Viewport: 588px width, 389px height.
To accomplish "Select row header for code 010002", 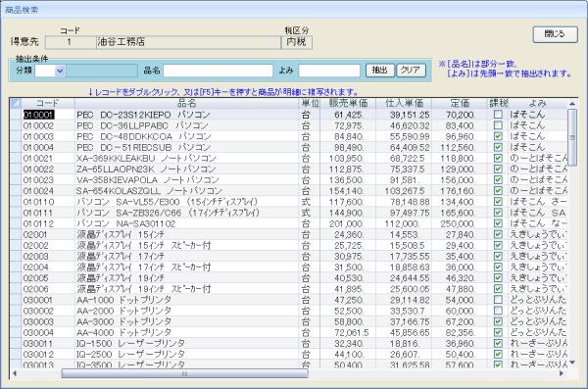I will pos(16,125).
